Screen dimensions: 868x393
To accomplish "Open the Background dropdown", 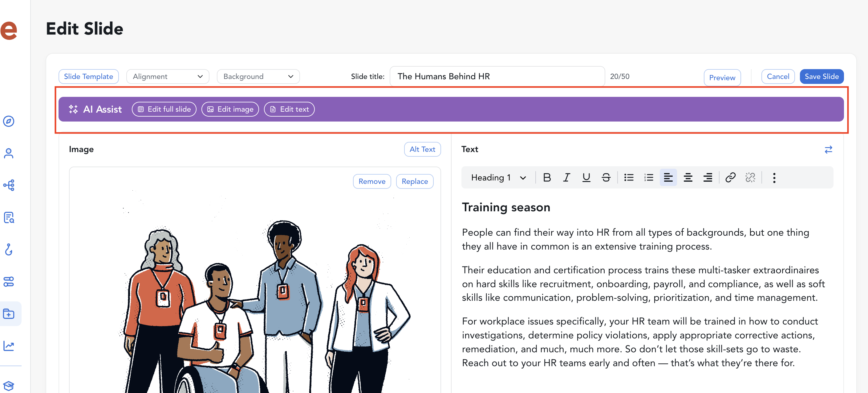I will [x=258, y=77].
